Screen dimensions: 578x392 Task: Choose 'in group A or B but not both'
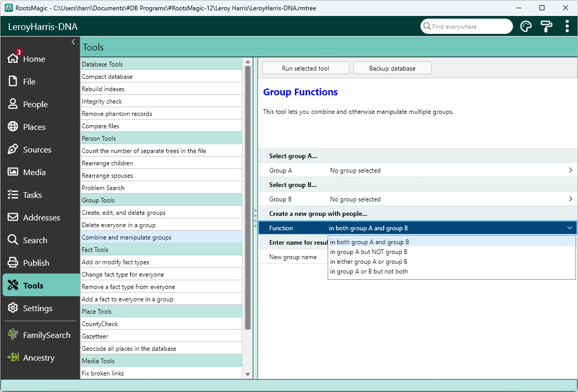[x=452, y=271]
